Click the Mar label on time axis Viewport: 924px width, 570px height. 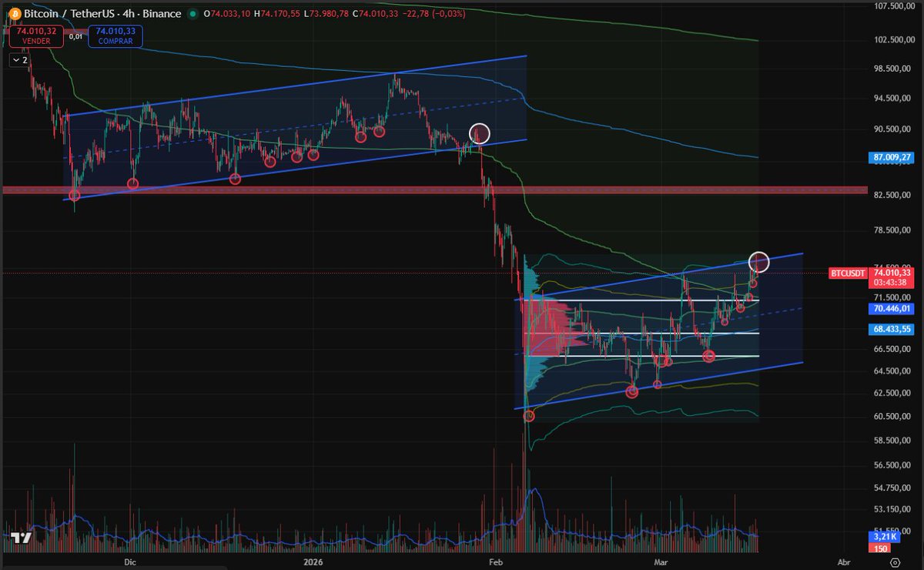click(661, 562)
